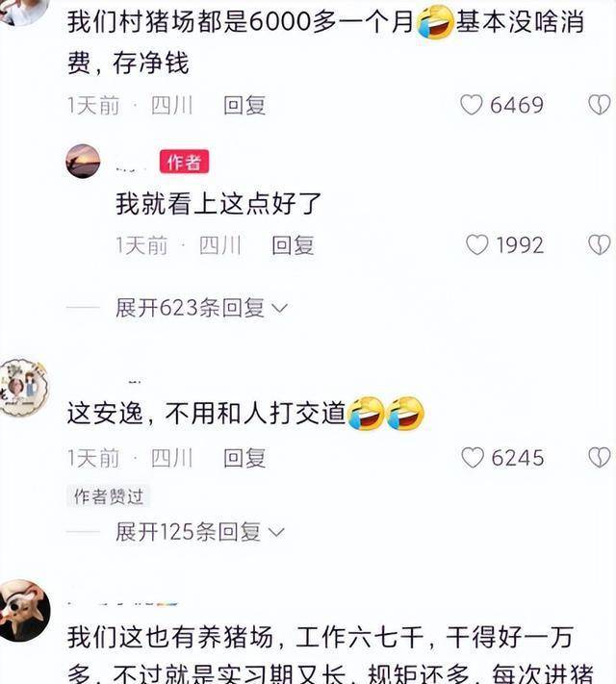Like the author's reply with 1992 likes

(476, 244)
